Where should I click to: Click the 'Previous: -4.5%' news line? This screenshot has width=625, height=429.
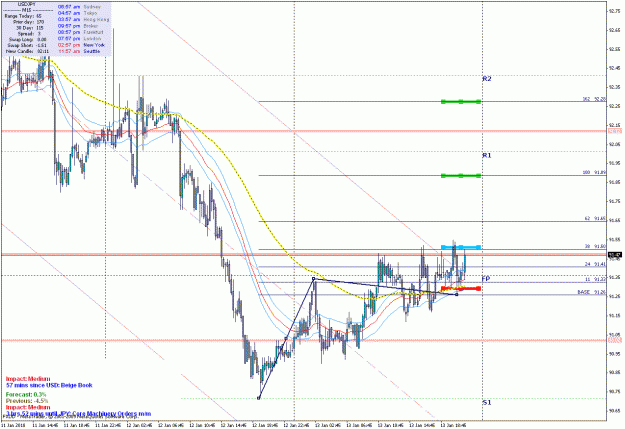pyautogui.click(x=27, y=400)
